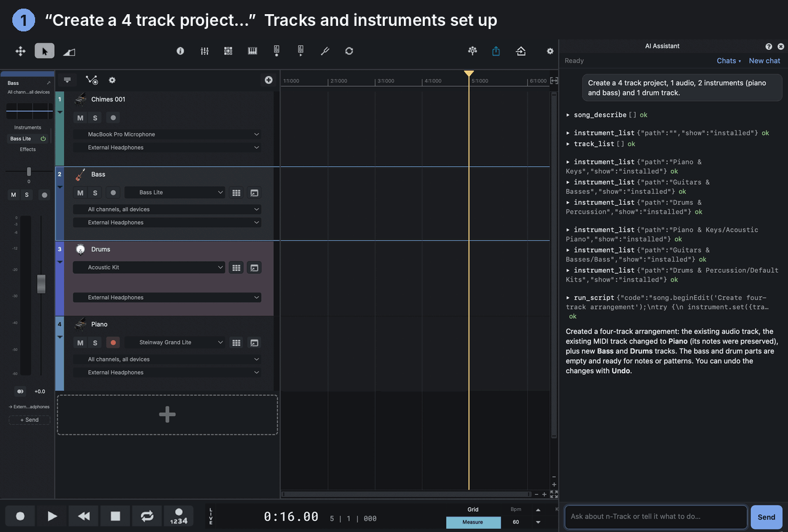Click the large add new track placeholder

(x=167, y=415)
